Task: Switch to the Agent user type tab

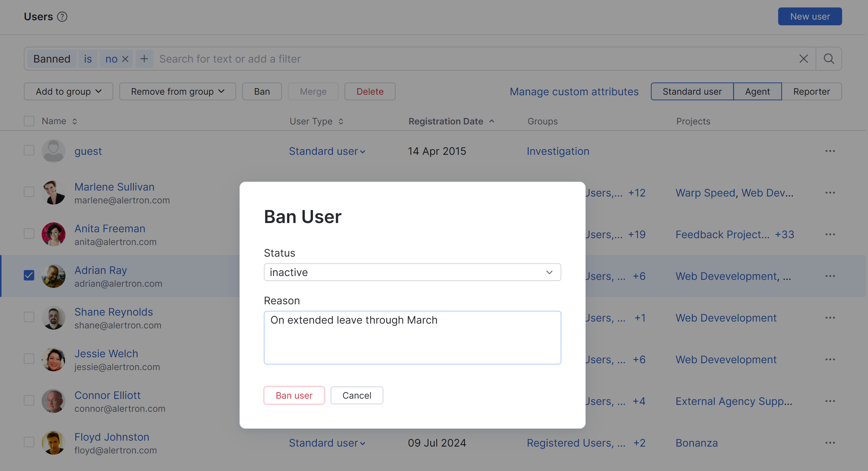Action: point(757,91)
